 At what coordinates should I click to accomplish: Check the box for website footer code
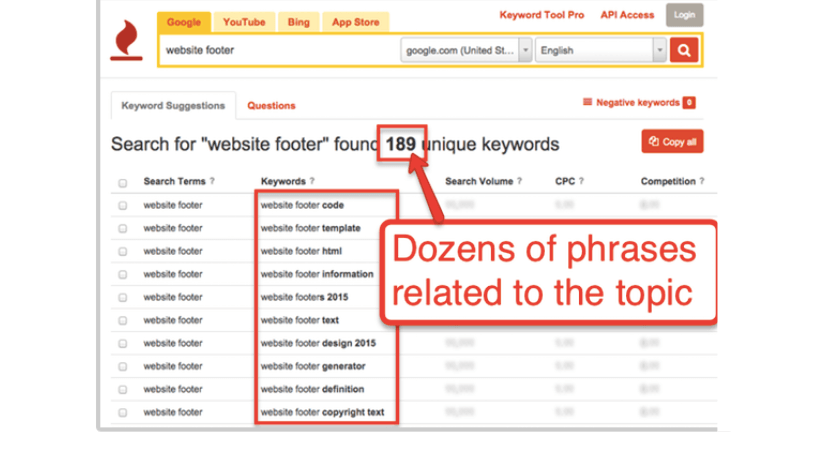point(123,205)
